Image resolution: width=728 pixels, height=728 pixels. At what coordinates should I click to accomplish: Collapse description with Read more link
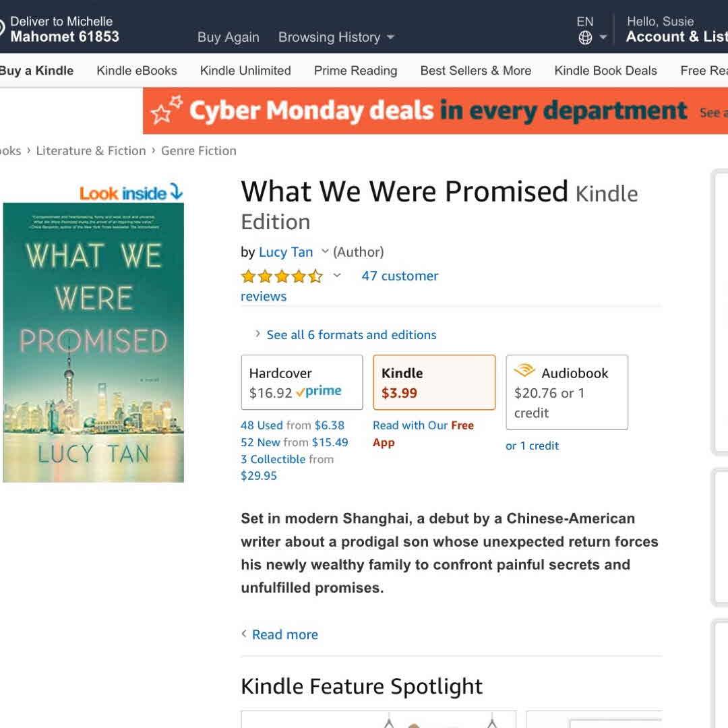point(284,634)
